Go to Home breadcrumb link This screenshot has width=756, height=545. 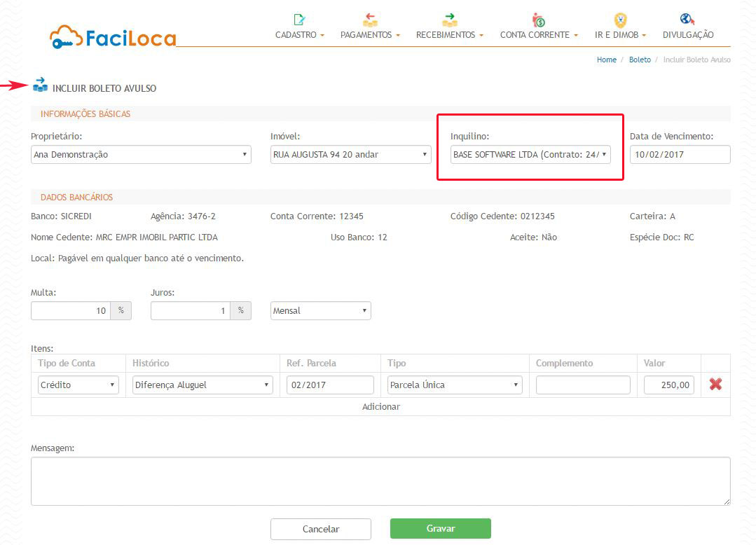(x=606, y=60)
